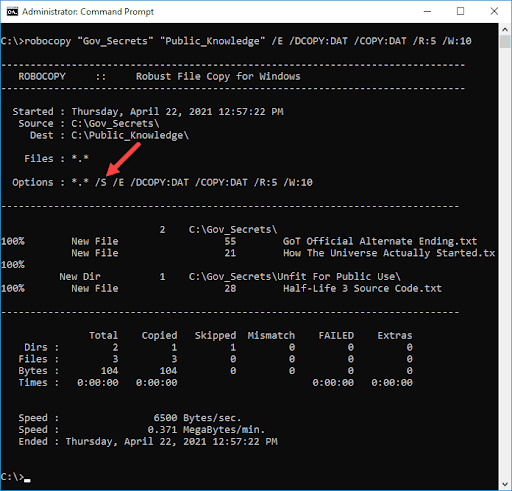512x491 pixels.
Task: Maximize the Command Prompt window
Action: coord(460,12)
